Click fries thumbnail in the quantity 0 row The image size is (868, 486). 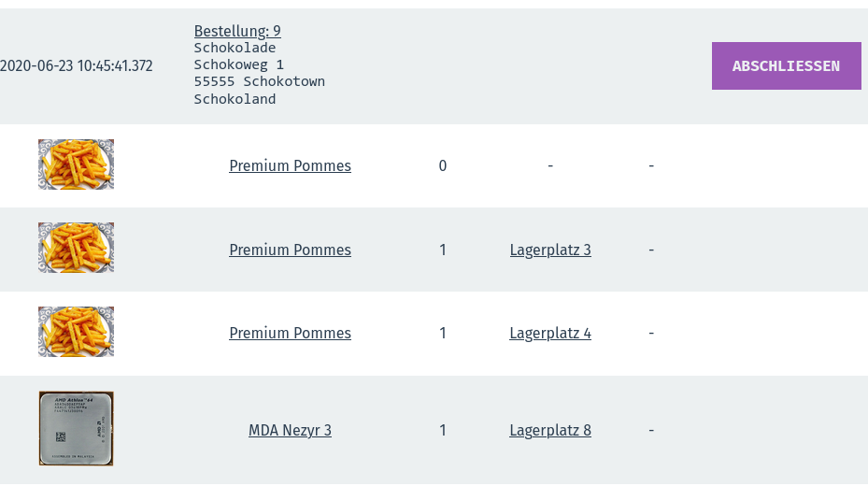click(76, 165)
